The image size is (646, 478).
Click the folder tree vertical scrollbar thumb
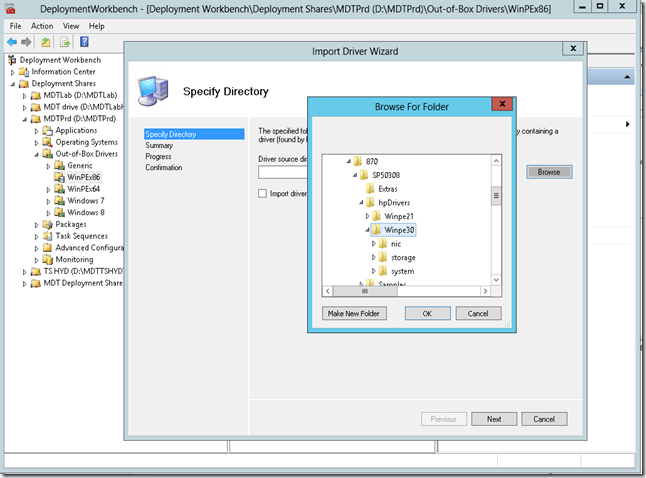click(x=495, y=196)
